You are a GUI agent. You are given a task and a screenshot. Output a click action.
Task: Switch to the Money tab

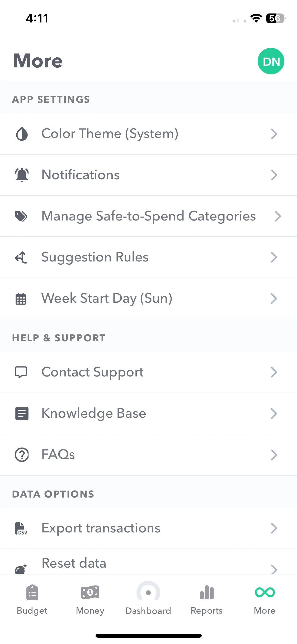(90, 600)
